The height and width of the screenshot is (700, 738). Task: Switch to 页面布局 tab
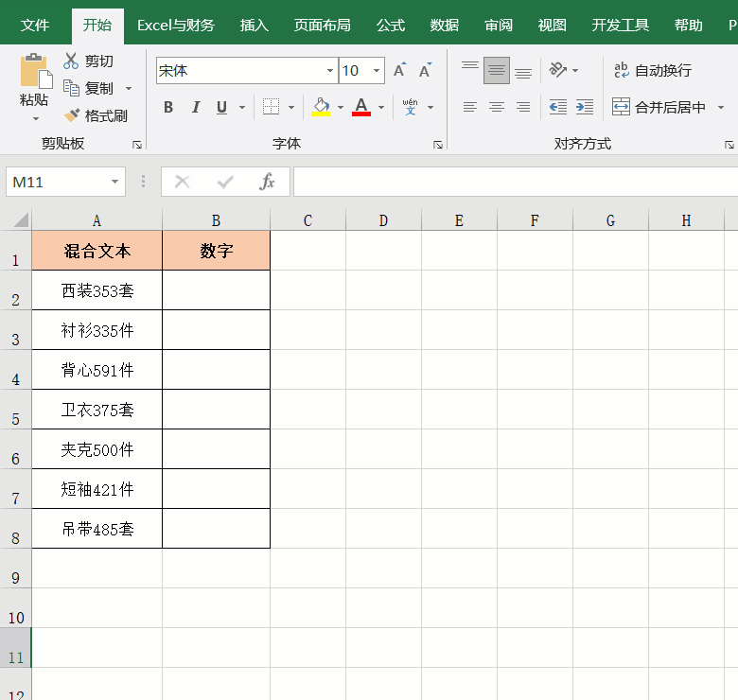coord(323,25)
